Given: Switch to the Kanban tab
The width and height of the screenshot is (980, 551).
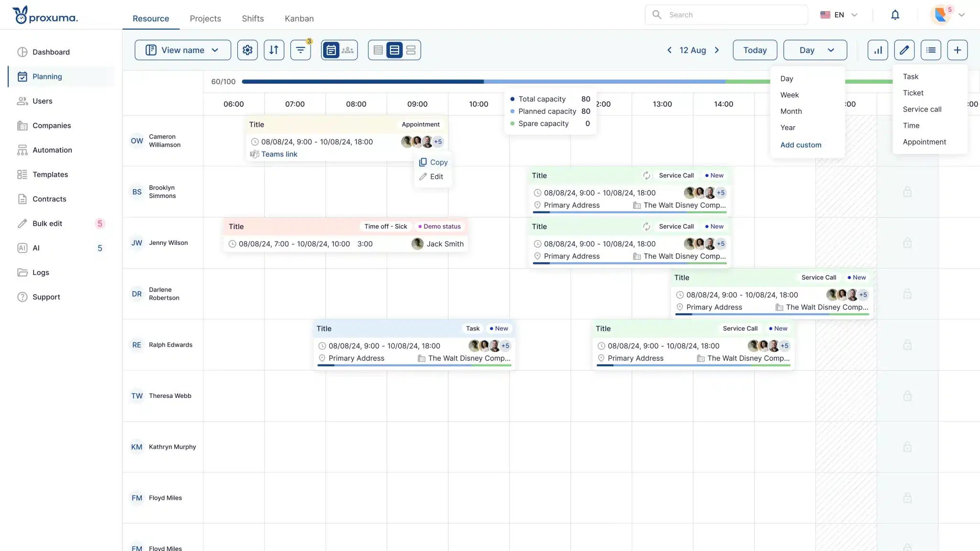Looking at the screenshot, I should (x=299, y=19).
